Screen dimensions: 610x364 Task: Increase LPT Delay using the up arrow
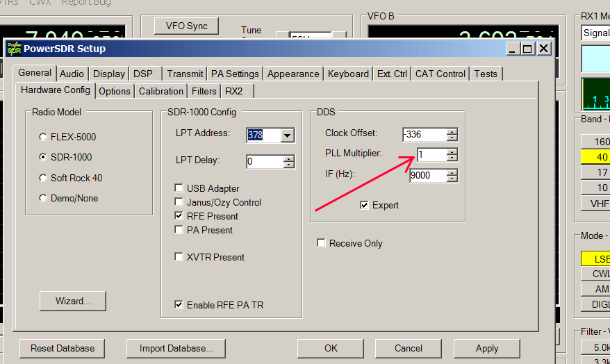[288, 158]
